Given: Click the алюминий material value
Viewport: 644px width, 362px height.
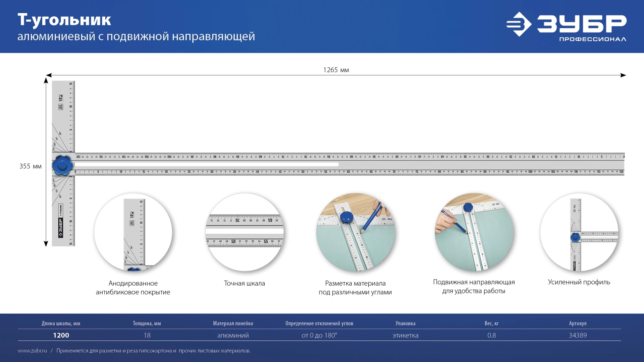Looking at the screenshot, I should tap(233, 335).
